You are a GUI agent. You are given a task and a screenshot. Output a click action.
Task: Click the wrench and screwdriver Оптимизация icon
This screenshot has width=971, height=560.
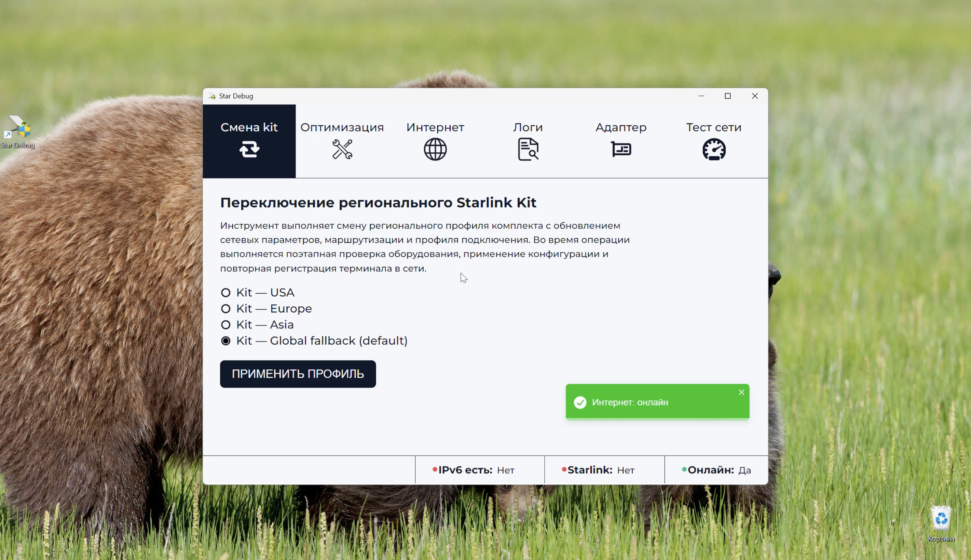point(342,149)
